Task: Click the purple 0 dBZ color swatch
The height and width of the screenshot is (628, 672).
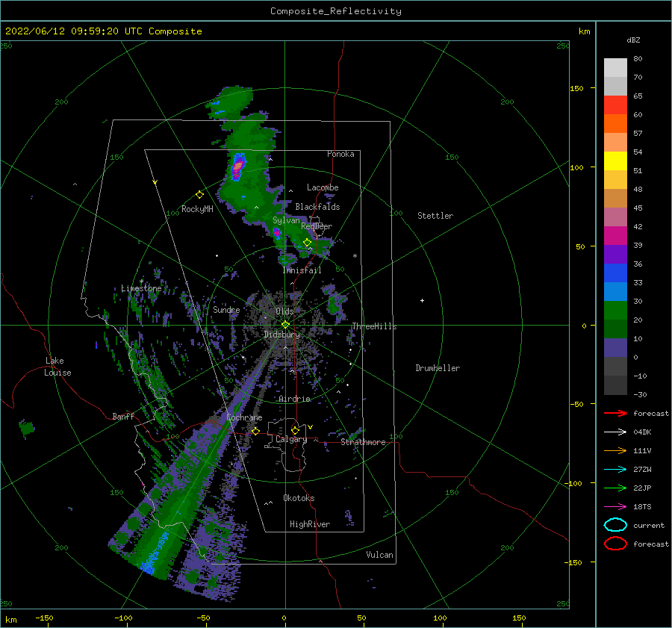Action: 615,348
